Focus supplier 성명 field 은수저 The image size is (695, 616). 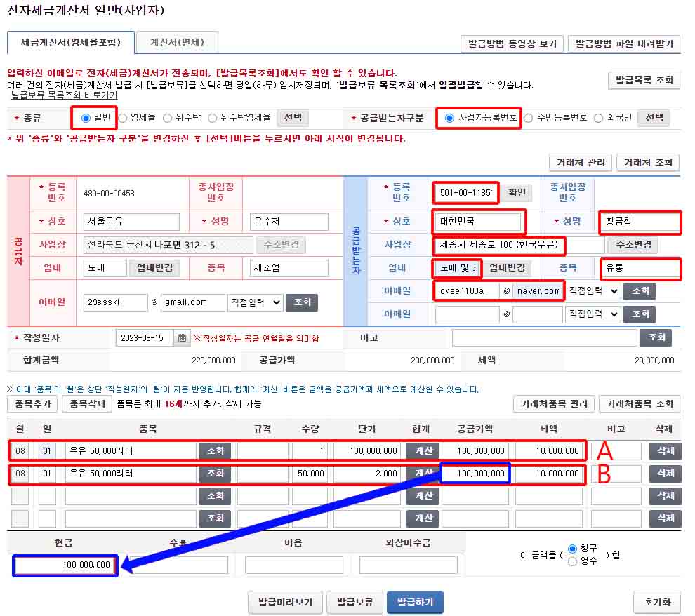[289, 222]
